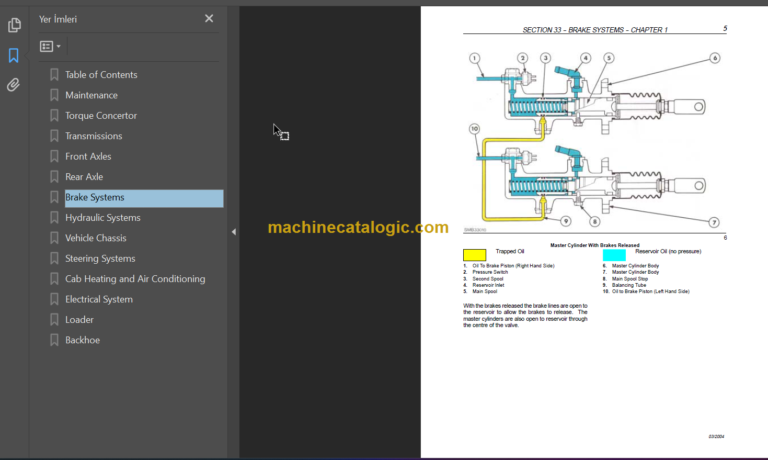Click the bookmark icon beside Hydraulic Systems

click(54, 218)
